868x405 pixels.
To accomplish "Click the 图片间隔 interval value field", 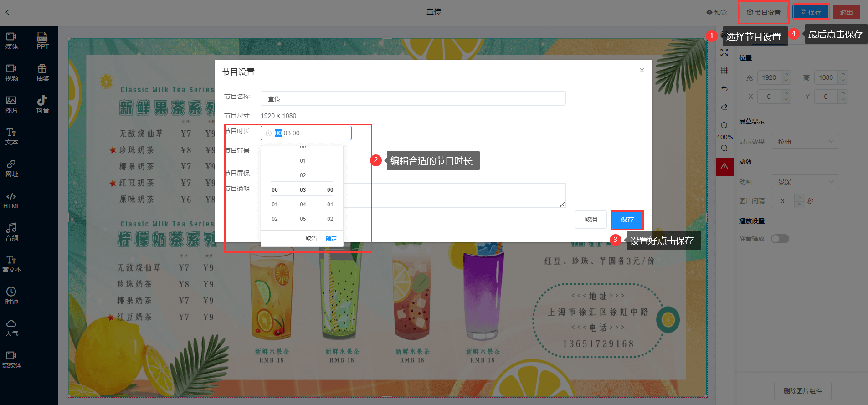I will 783,201.
